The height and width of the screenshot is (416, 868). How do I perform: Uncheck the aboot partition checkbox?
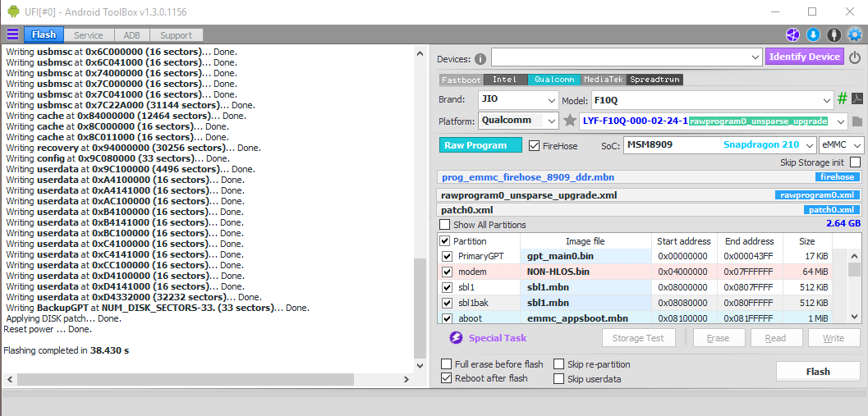pos(448,318)
